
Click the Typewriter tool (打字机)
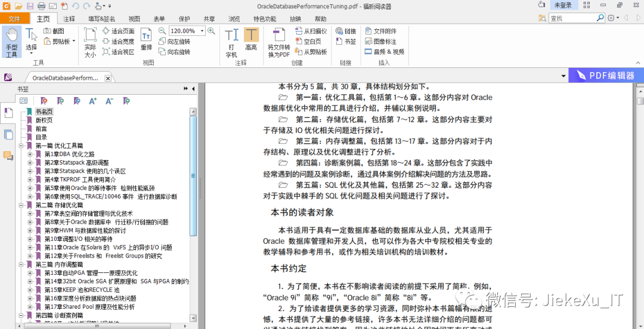(x=231, y=42)
